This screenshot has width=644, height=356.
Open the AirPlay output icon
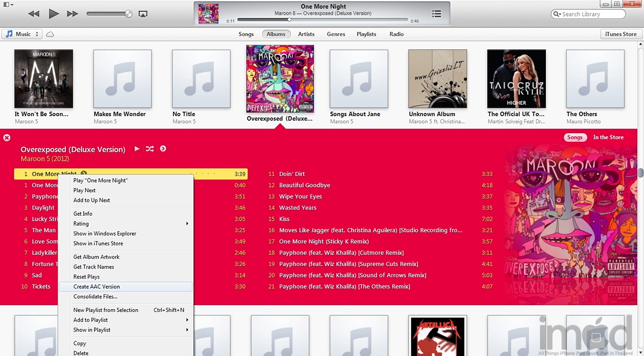143,14
